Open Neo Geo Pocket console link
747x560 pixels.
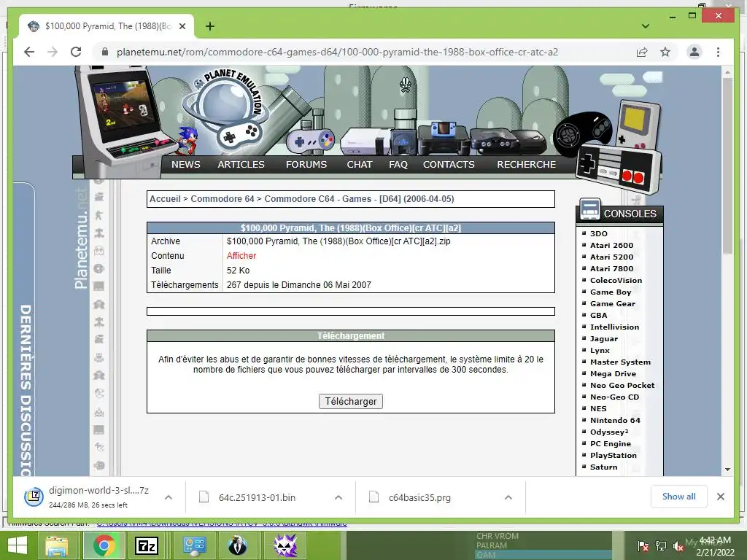point(622,385)
